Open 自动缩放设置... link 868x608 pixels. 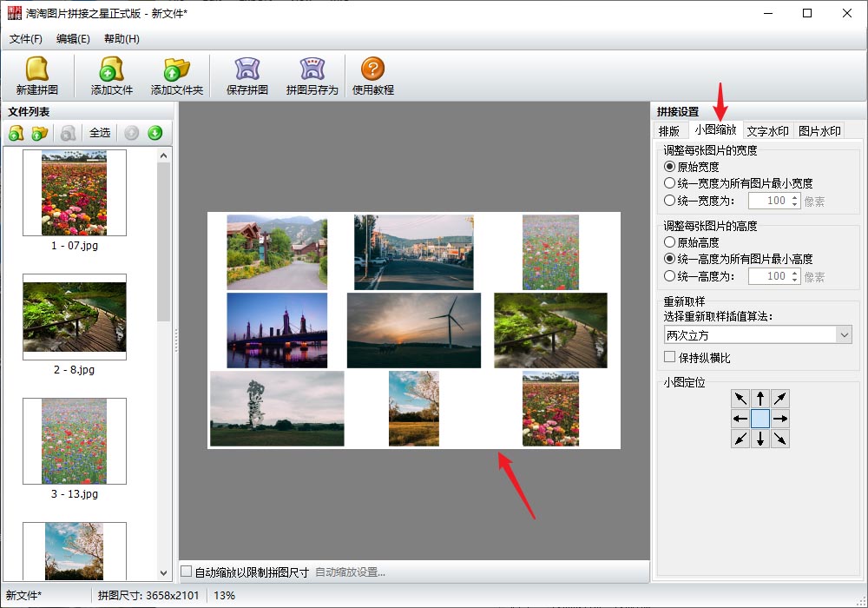point(351,572)
